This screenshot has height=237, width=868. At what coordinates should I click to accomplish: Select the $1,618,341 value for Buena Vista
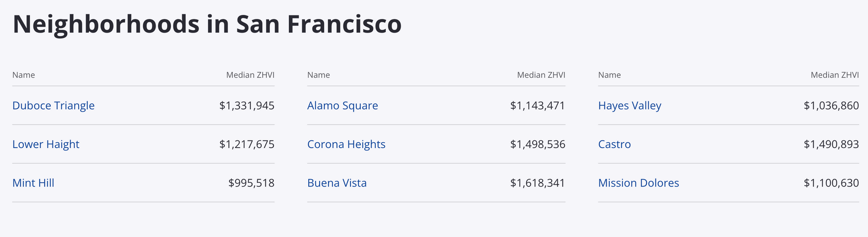[x=538, y=183]
